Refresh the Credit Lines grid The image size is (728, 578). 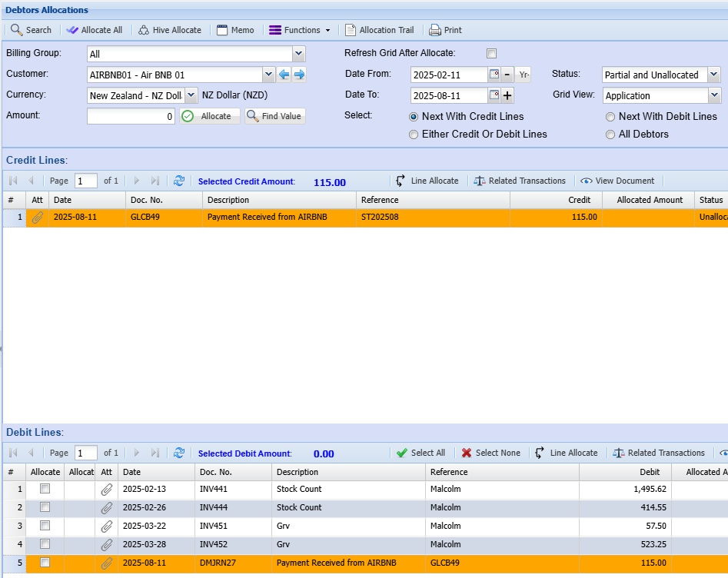pyautogui.click(x=179, y=181)
